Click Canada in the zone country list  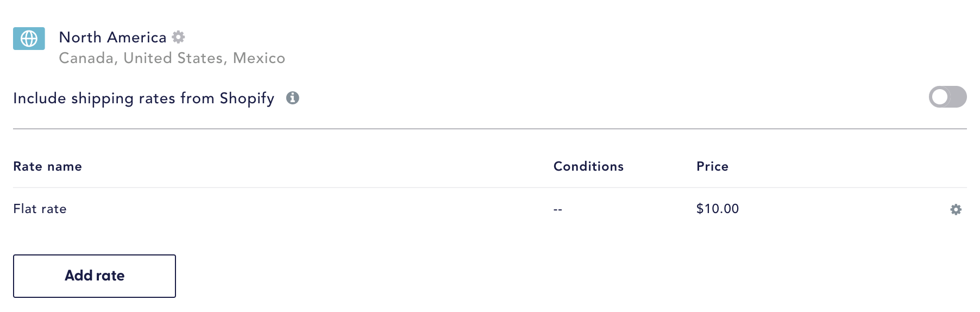coord(86,58)
